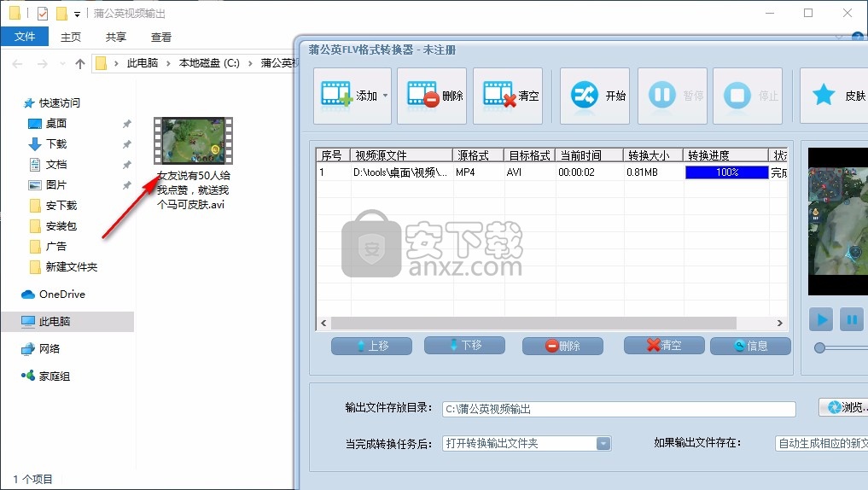
Task: Click the 序号 column header
Action: click(333, 155)
